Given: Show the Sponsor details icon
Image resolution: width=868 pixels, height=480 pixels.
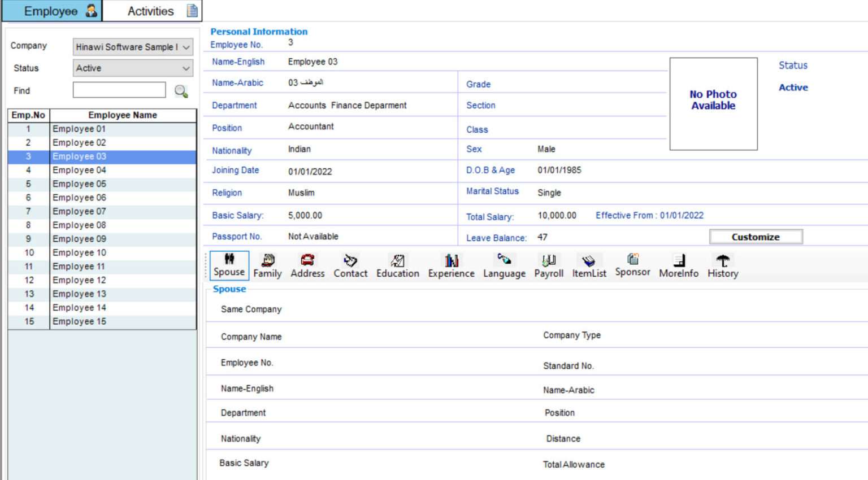Looking at the screenshot, I should (633, 260).
